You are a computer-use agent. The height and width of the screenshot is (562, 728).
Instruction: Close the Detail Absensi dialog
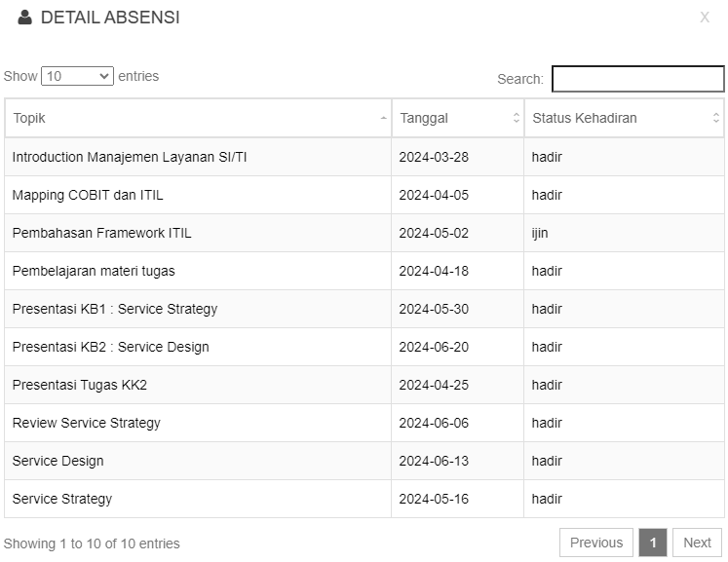click(x=705, y=18)
